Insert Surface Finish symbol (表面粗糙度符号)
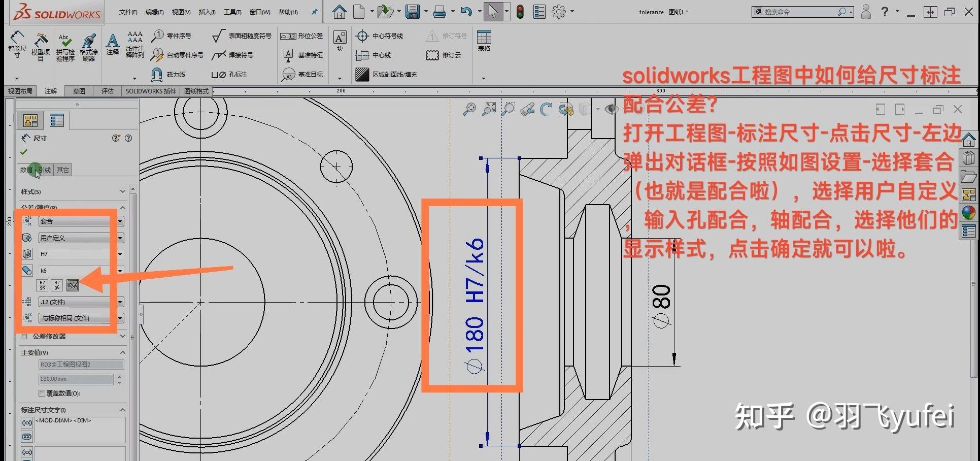The height and width of the screenshot is (461, 980). click(242, 36)
